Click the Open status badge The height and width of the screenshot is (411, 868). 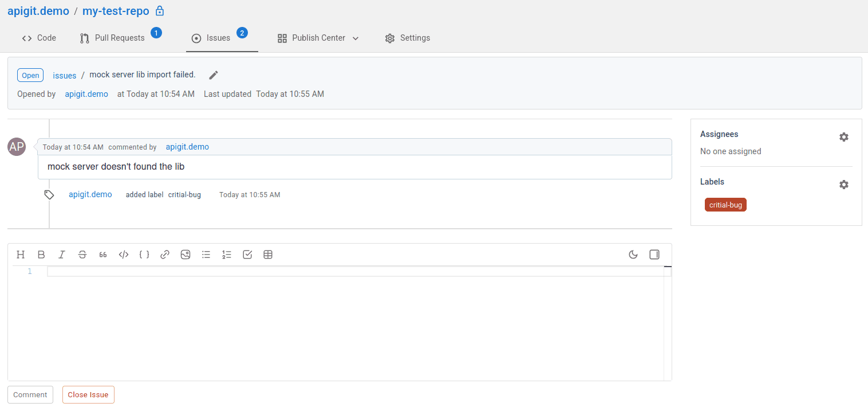[x=30, y=75]
